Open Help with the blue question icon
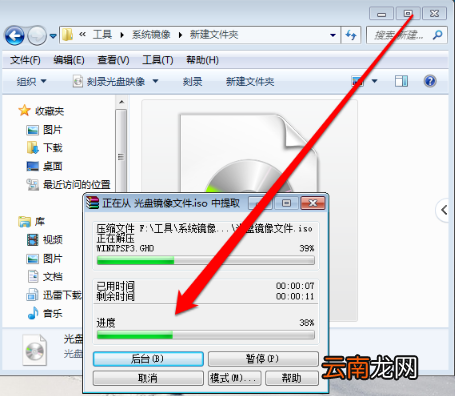This screenshot has width=455, height=396. point(430,81)
